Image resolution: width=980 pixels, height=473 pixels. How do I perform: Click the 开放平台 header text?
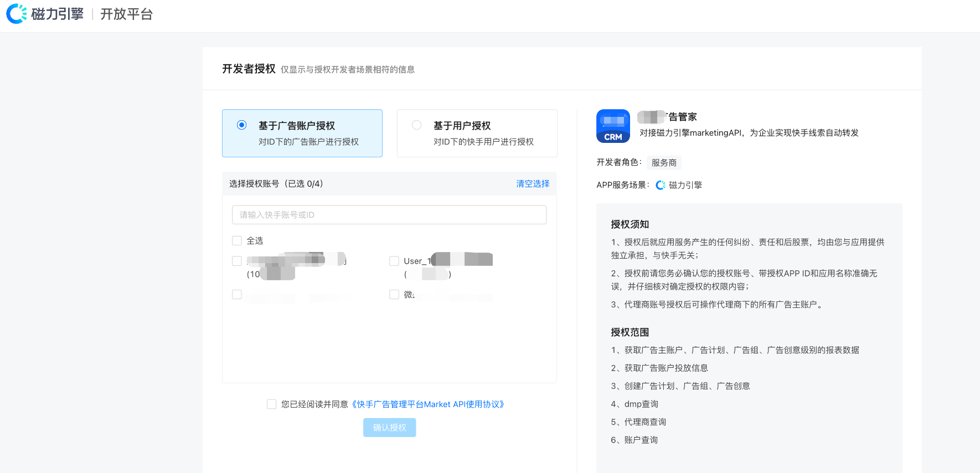[126, 14]
